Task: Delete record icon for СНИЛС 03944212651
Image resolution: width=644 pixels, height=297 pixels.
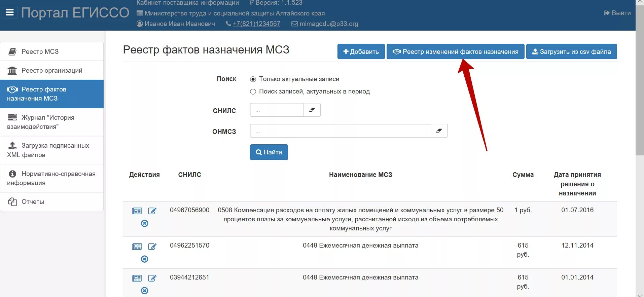Action: click(144, 291)
